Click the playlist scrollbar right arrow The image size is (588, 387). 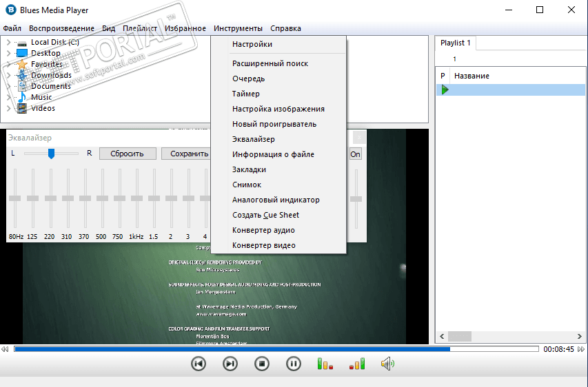coord(579,337)
